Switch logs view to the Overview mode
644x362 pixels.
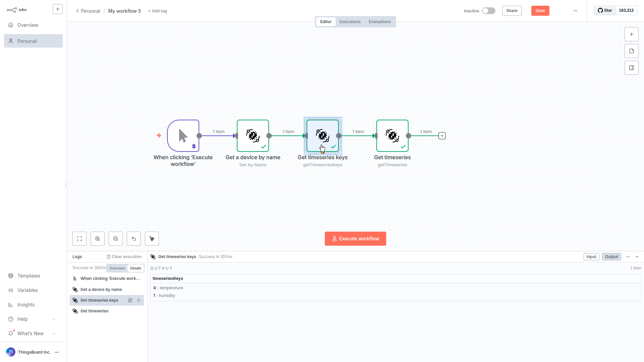pos(117,268)
